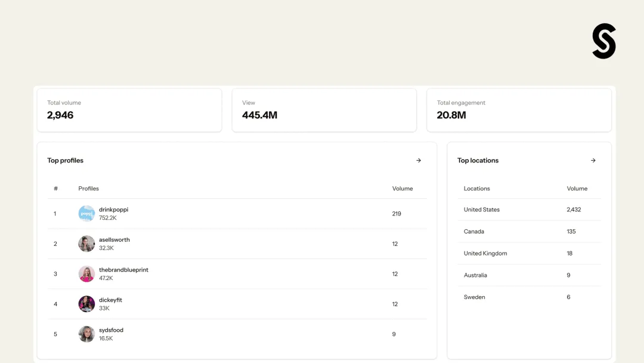This screenshot has height=363, width=644.
Task: Select the Total engagement card
Action: click(x=519, y=110)
